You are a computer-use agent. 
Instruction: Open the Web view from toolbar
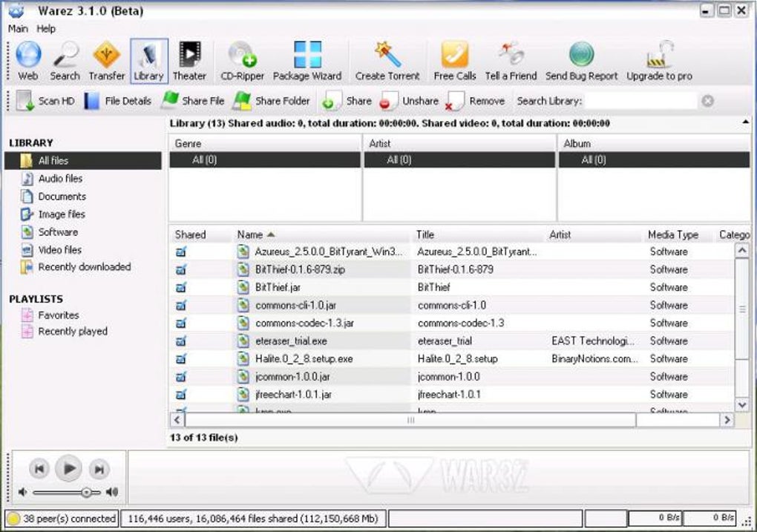[28, 62]
